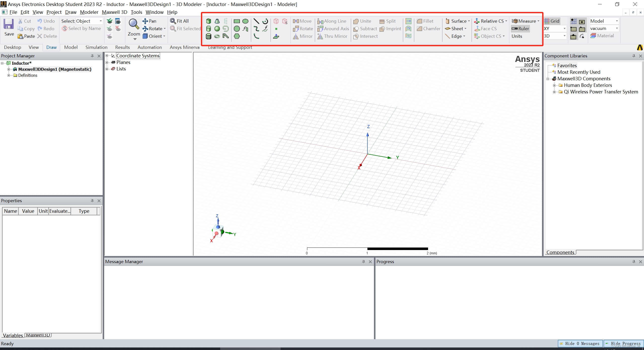Click the Fit All button
Image resolution: width=644 pixels, height=350 pixels.
179,21
